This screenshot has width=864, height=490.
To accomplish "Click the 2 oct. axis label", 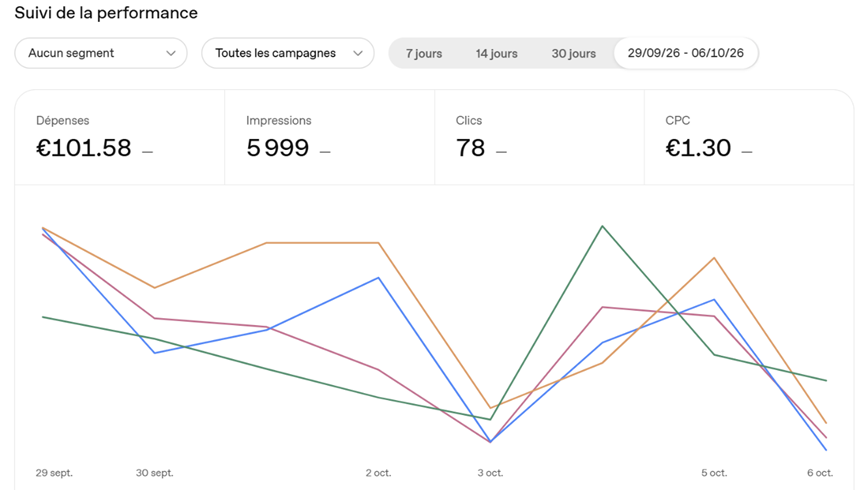I will tap(378, 473).
